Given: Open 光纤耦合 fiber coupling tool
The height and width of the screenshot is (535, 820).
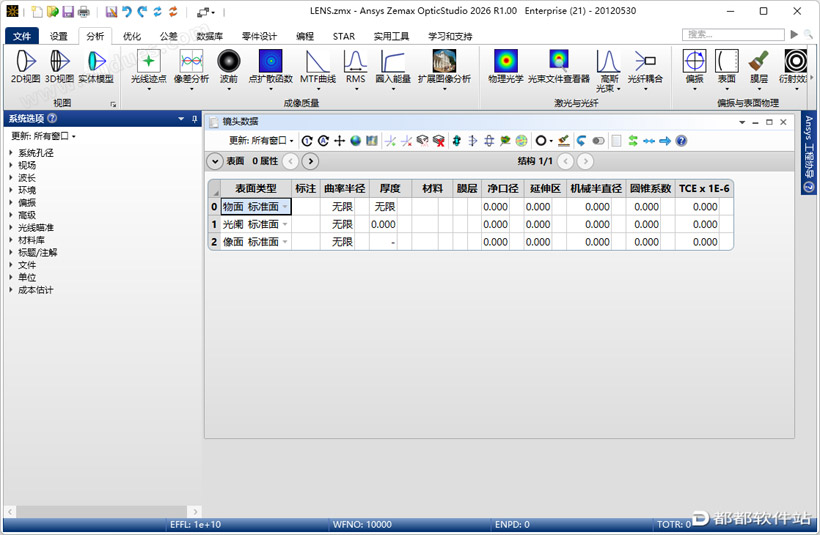Looking at the screenshot, I should tap(645, 70).
